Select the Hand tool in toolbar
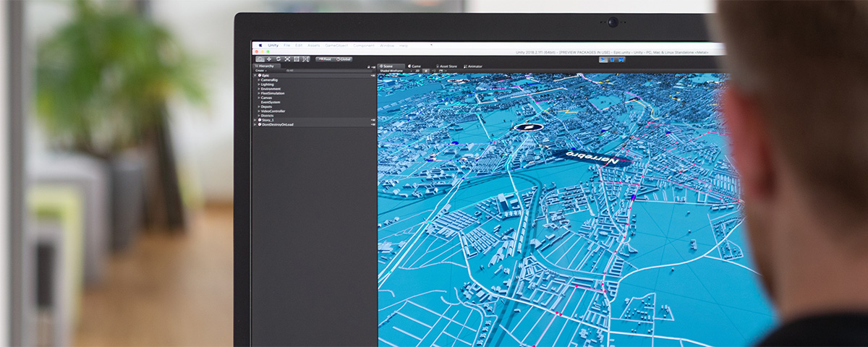The height and width of the screenshot is (347, 868). point(260,59)
